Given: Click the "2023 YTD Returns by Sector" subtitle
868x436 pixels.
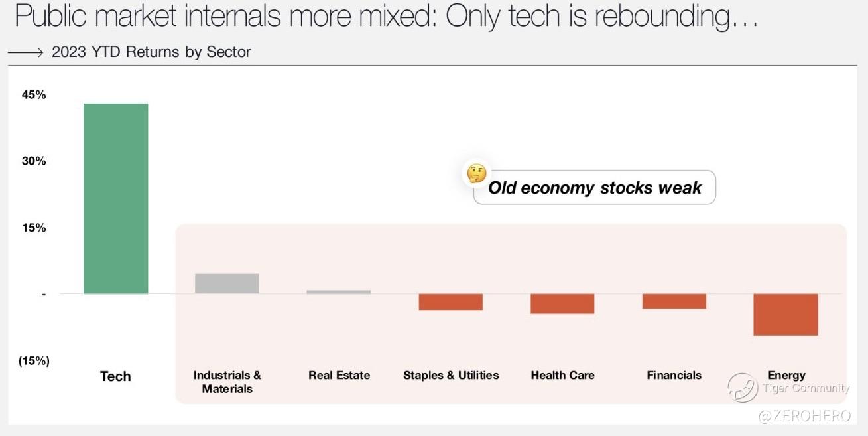Looking at the screenshot, I should coord(151,52).
